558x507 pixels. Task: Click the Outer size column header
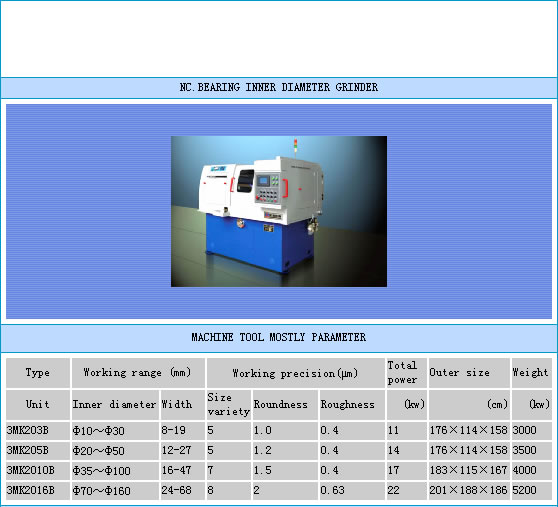469,373
